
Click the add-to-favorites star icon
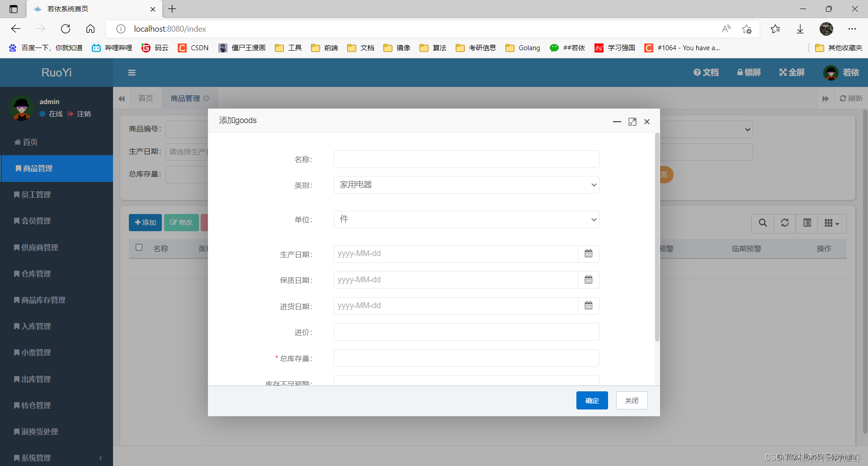coord(746,29)
